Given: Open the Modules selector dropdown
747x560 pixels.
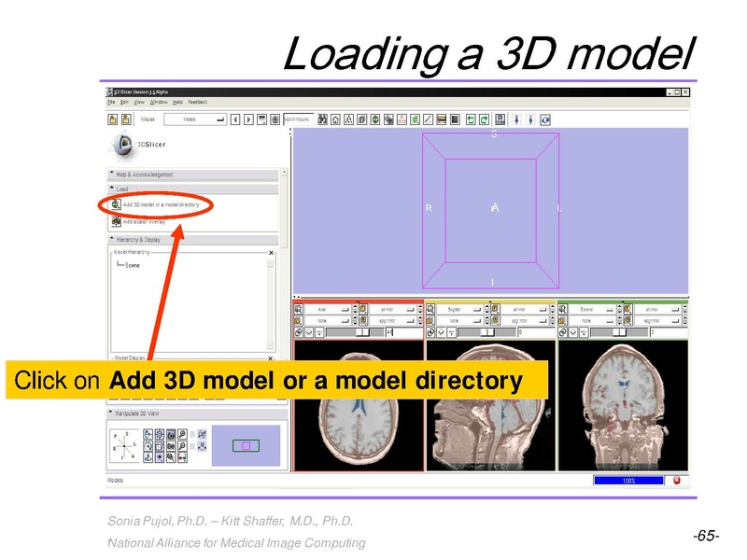Looking at the screenshot, I should [195, 119].
